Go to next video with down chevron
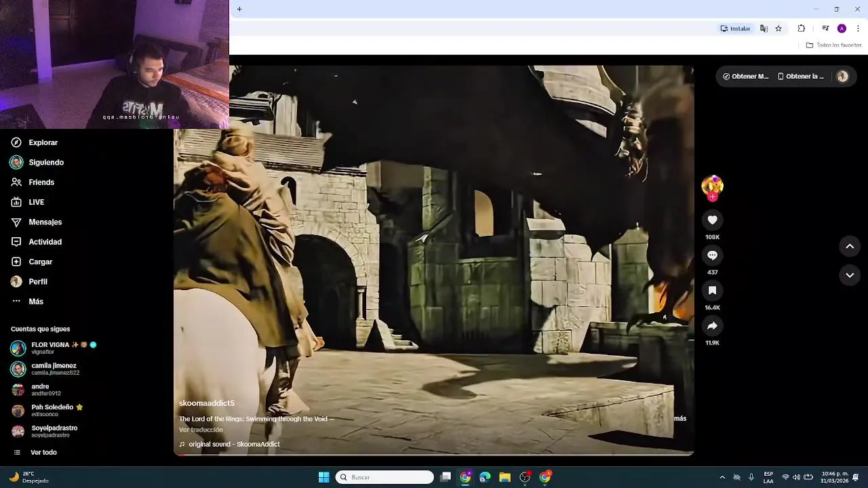Viewport: 868px width, 488px height. 850,275
